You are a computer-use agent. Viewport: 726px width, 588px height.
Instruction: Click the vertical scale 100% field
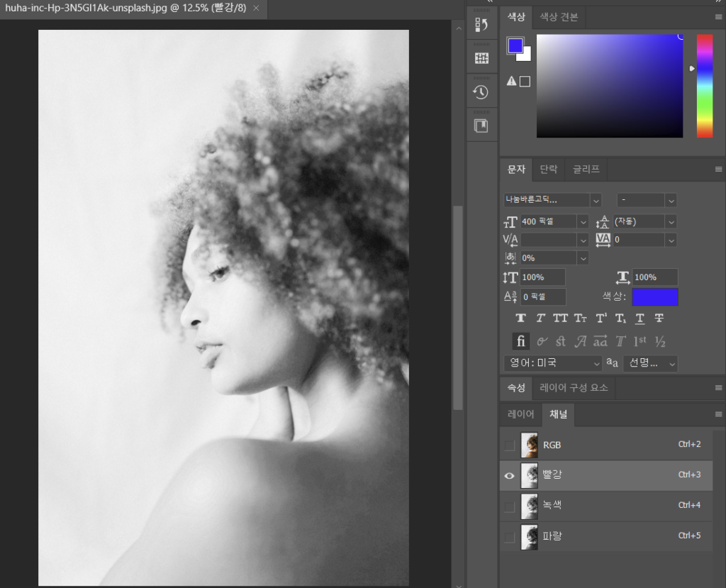pyautogui.click(x=543, y=277)
